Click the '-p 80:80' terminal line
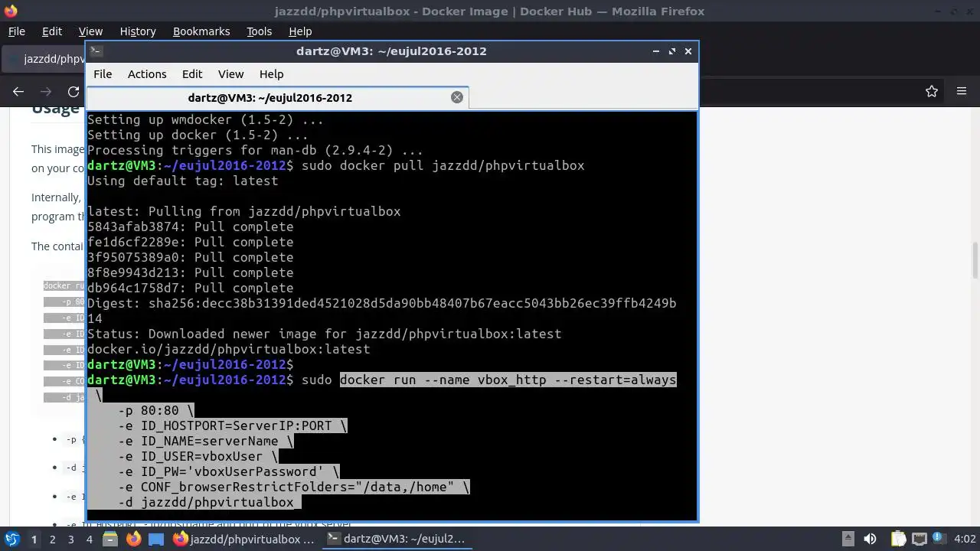Viewport: 980px width, 551px height. click(156, 410)
